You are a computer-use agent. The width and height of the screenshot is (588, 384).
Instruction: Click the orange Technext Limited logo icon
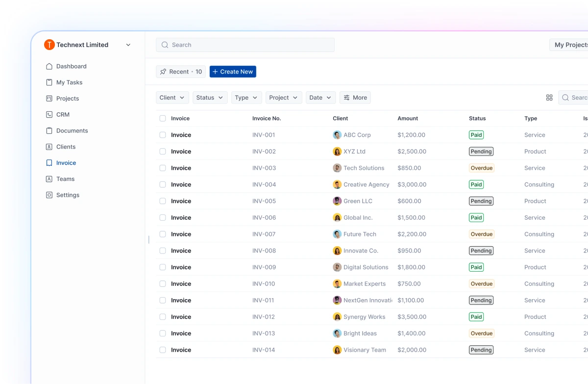[49, 45]
